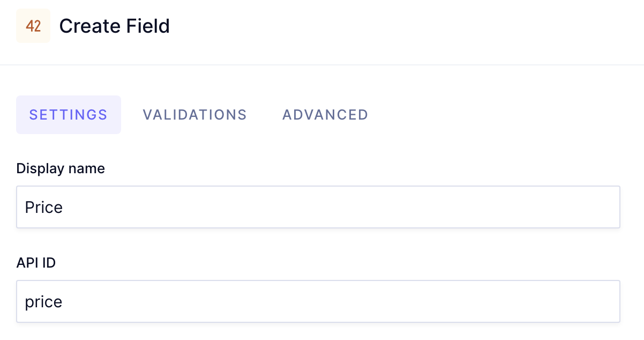
Task: Open the Validations tab
Action: coord(194,115)
